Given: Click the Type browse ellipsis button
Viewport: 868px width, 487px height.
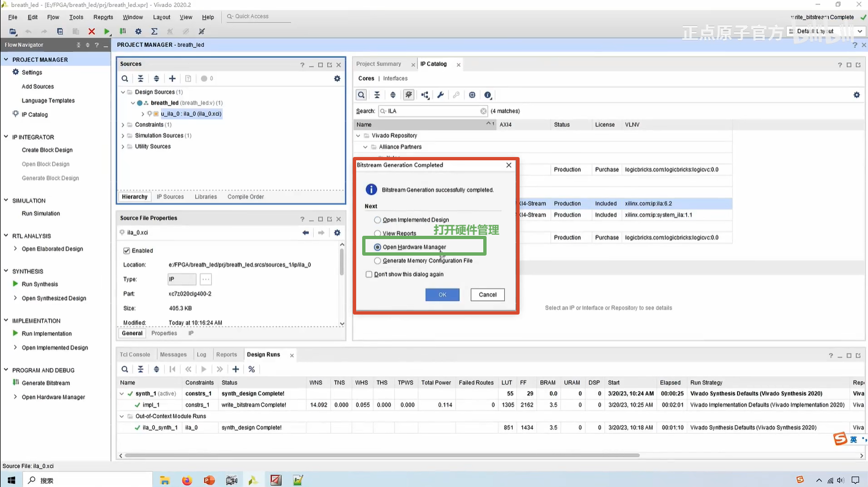Looking at the screenshot, I should point(206,279).
